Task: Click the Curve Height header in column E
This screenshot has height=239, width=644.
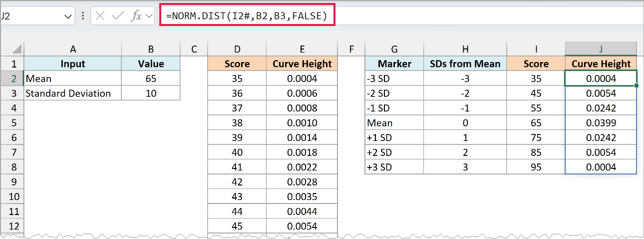Action: [x=302, y=63]
